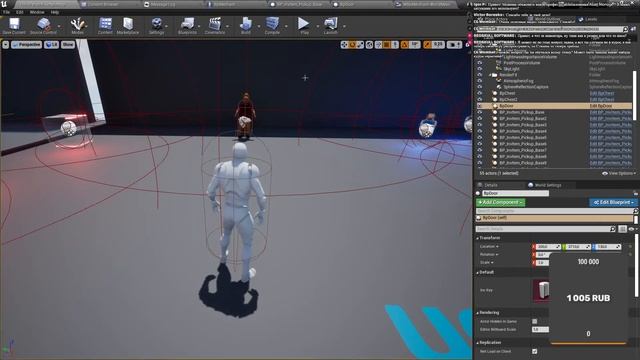The height and width of the screenshot is (360, 640).
Task: Open the Perspective view mode dropdown
Action: (x=27, y=44)
